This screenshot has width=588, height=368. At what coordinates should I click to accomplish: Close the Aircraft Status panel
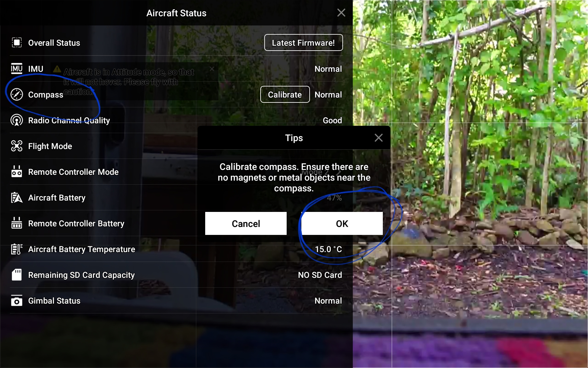click(341, 13)
